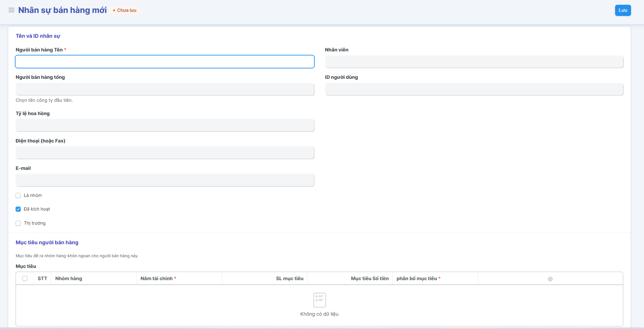Viewport: 644px width, 329px height.
Task: Collapse the Tên và ID nhân sự section
Action: (x=38, y=36)
